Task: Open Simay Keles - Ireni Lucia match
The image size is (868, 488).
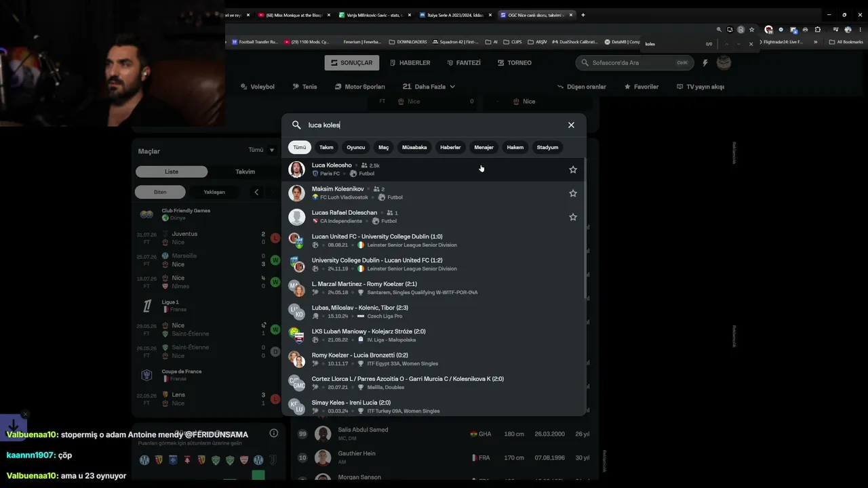Action: tap(433, 407)
